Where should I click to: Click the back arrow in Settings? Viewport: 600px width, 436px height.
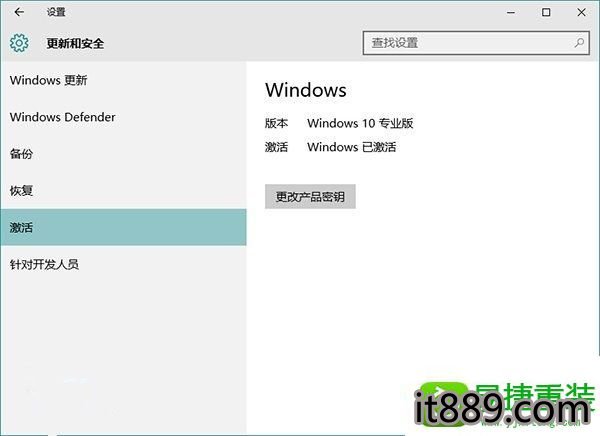click(19, 12)
